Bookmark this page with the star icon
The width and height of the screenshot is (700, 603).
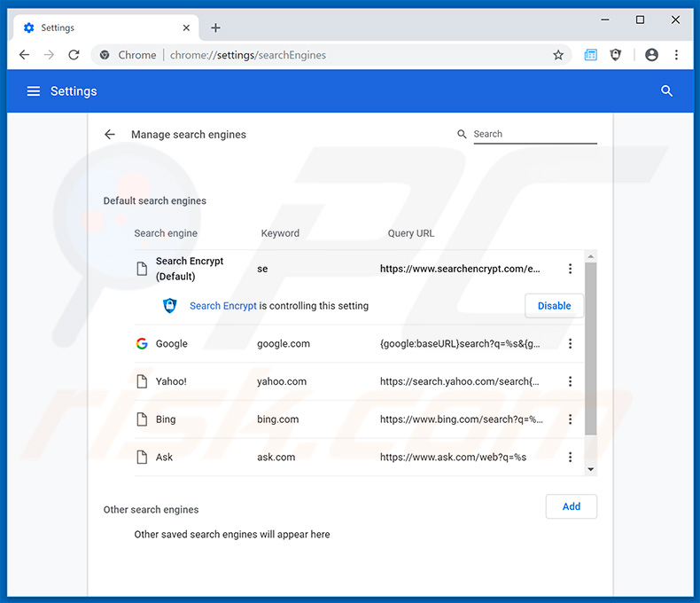click(x=558, y=55)
